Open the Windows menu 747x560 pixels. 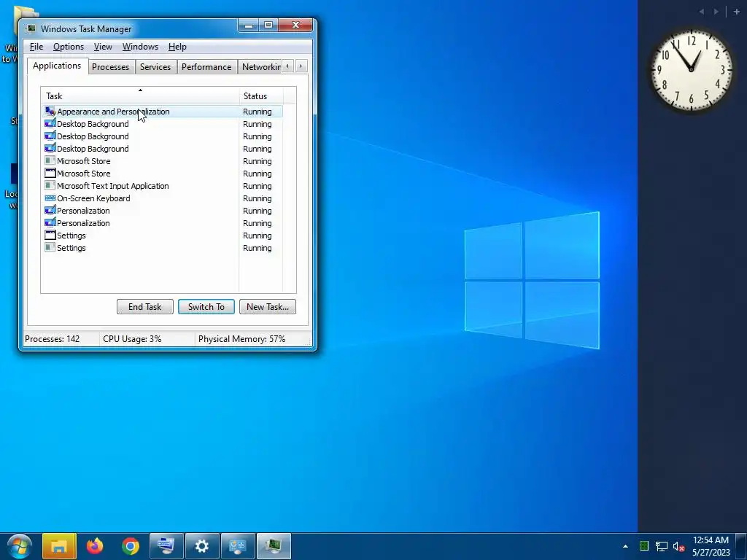pos(140,47)
